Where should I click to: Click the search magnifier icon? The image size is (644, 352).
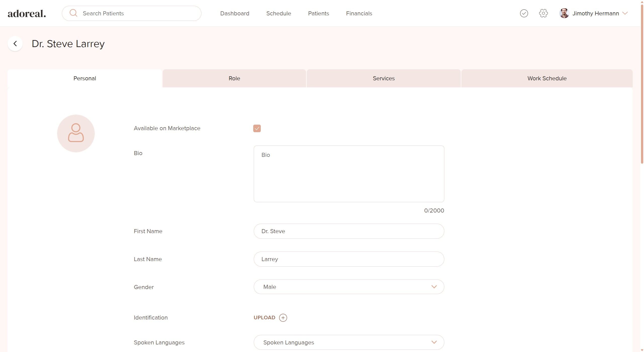[73, 13]
